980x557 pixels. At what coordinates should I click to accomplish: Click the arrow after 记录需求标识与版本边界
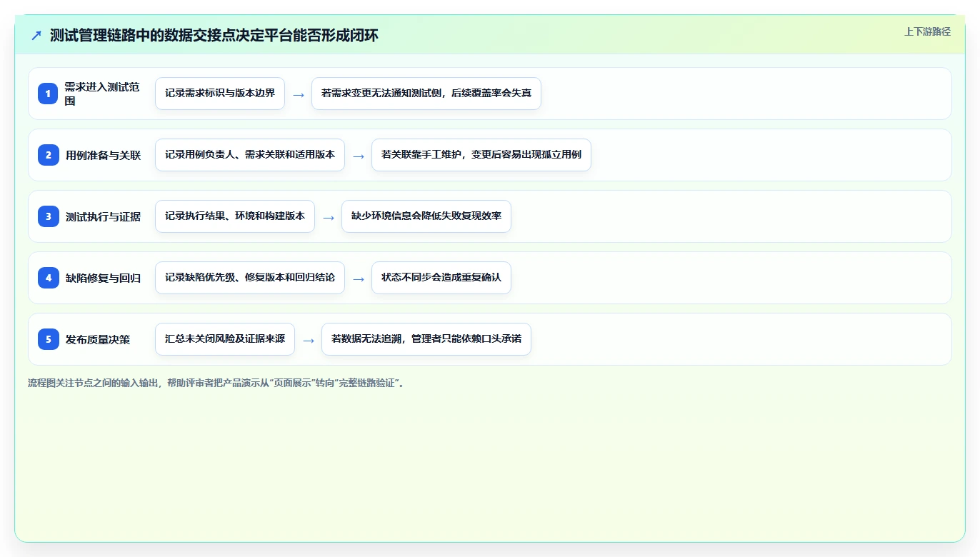coord(299,94)
